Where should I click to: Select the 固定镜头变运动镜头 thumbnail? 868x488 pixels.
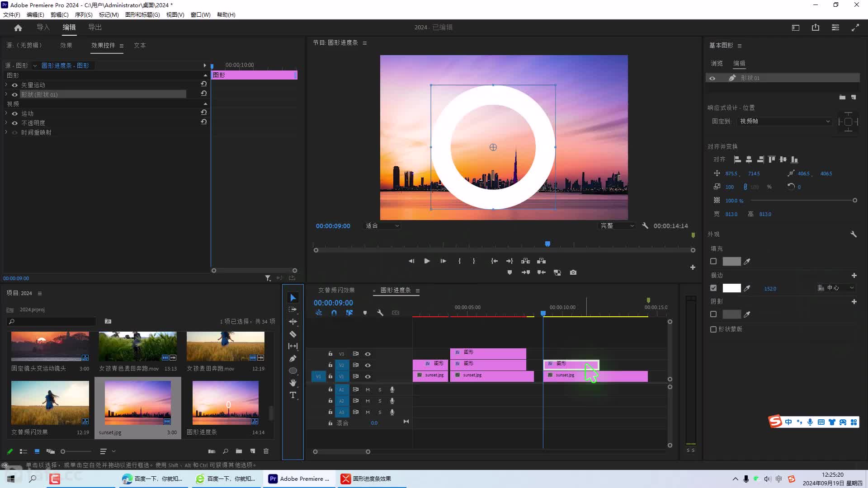(x=50, y=347)
